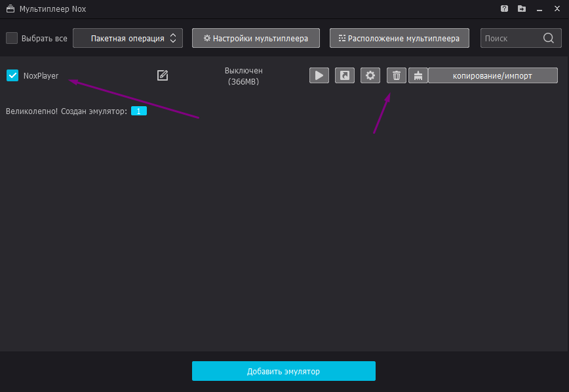Image resolution: width=569 pixels, height=392 pixels.
Task: Delete the NoxPlayer emulator via trash icon
Action: point(397,75)
